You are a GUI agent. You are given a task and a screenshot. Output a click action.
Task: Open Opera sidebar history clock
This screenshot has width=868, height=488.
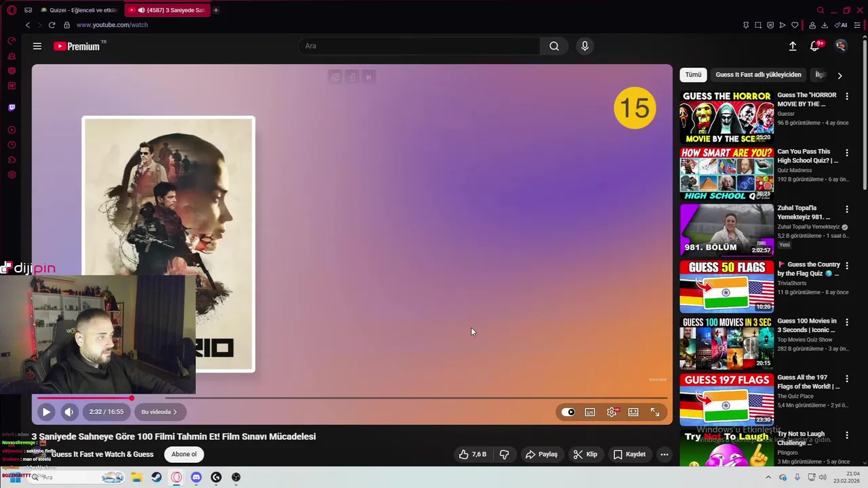tap(12, 145)
